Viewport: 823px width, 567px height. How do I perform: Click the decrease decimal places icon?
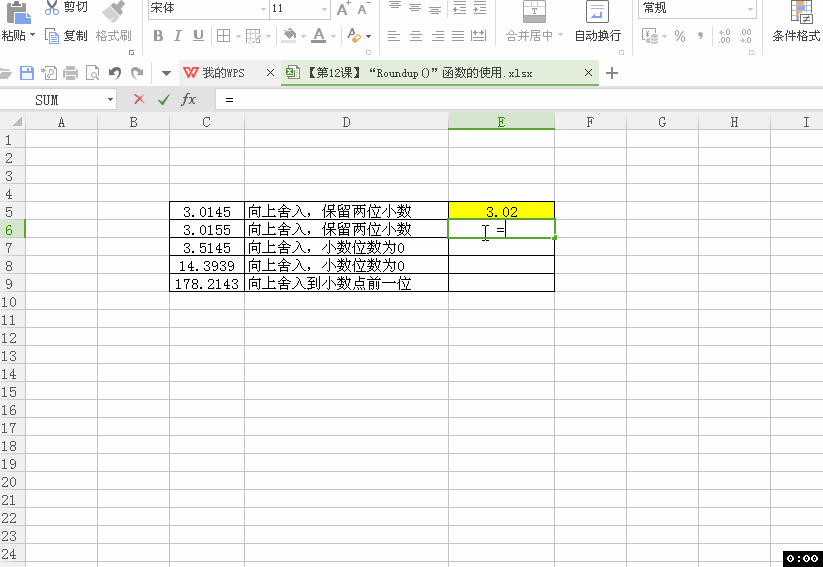tap(745, 36)
